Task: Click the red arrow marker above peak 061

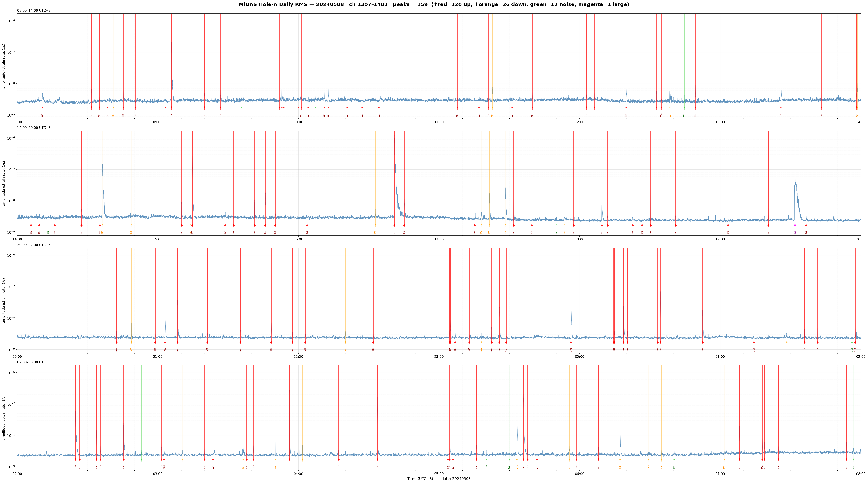Action: (394, 225)
